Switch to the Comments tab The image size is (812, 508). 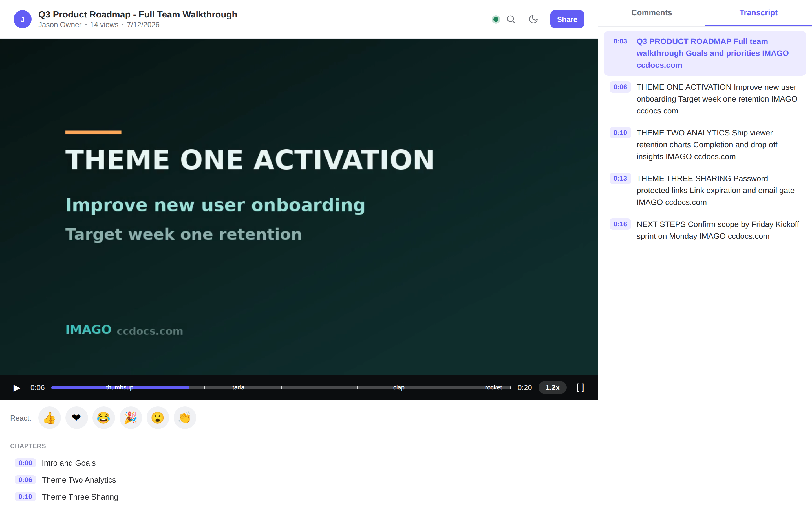pyautogui.click(x=651, y=13)
